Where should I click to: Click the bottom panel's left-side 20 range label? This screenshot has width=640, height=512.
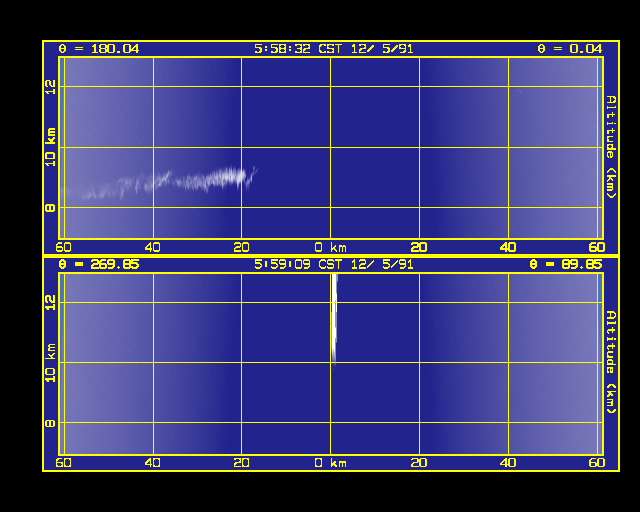tap(241, 463)
